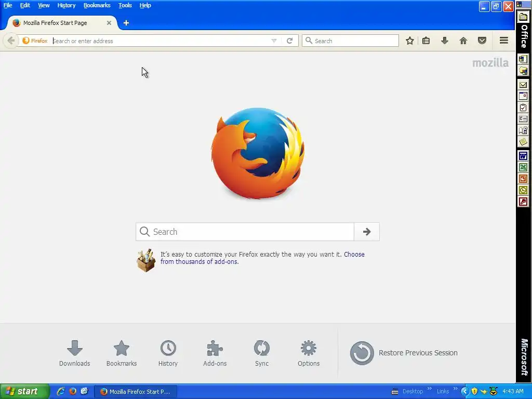The height and width of the screenshot is (399, 532).
Task: Click the start page Search field
Action: pos(245,232)
